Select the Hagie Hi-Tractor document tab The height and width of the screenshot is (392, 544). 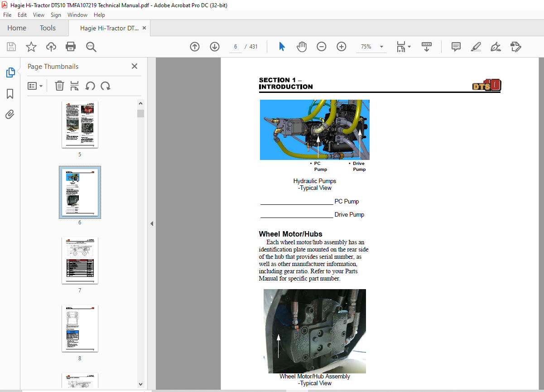pos(109,28)
